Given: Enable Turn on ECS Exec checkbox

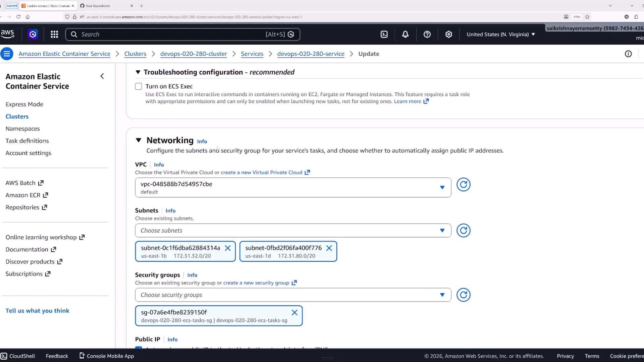Looking at the screenshot, I should pos(139,86).
